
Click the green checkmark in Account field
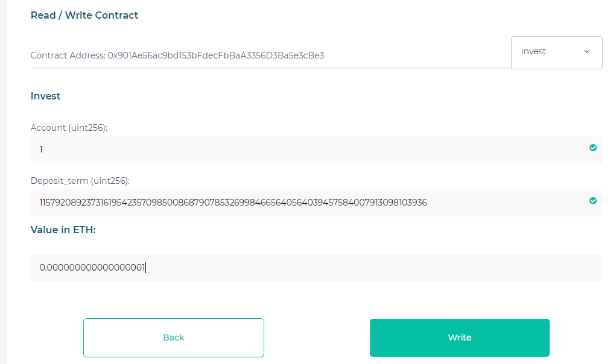click(x=592, y=148)
